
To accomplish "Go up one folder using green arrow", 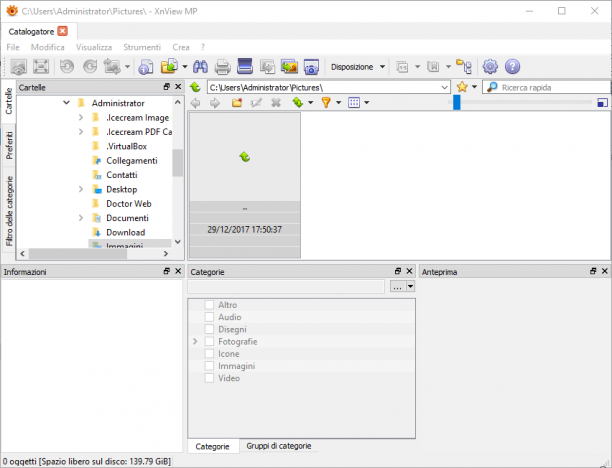I will coord(195,87).
